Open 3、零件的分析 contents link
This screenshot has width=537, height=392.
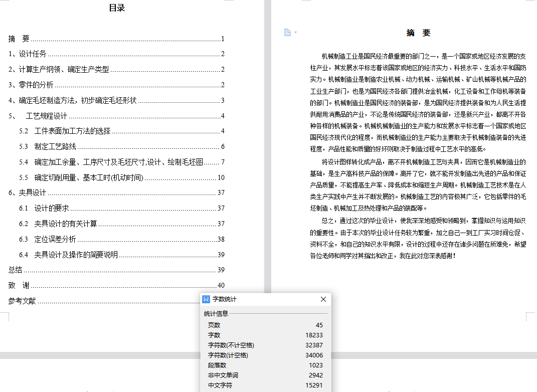pos(31,85)
